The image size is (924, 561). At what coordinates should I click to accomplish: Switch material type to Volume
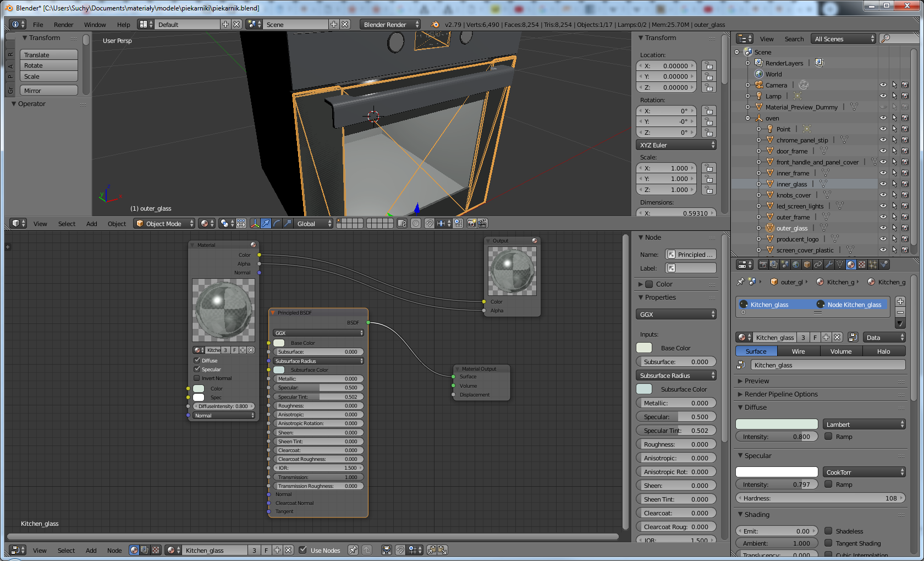tap(841, 351)
